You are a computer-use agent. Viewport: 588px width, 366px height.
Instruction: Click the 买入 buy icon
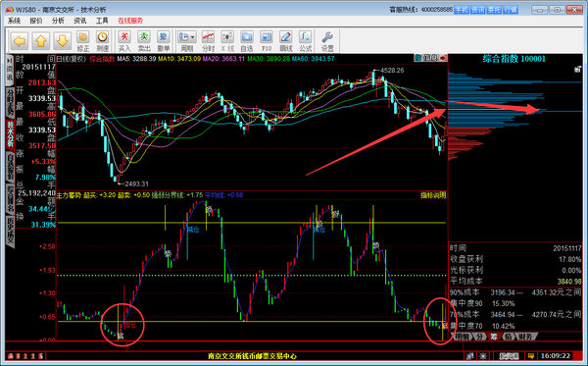(x=124, y=41)
